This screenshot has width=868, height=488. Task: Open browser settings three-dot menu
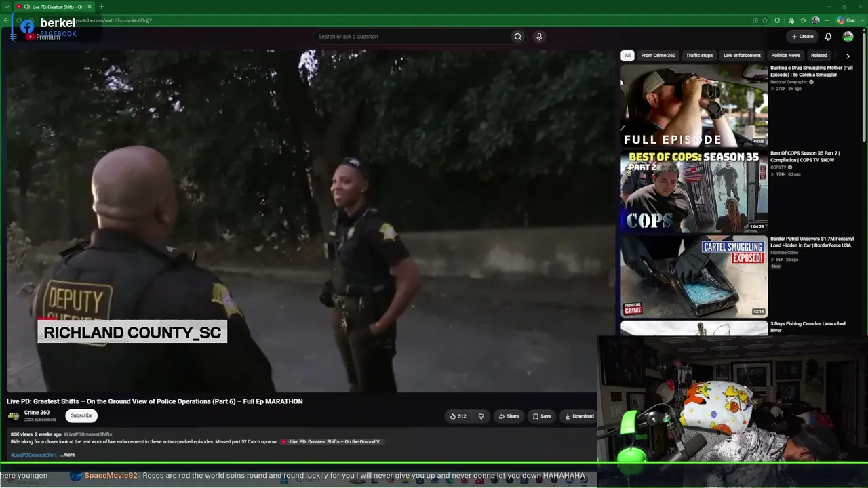[x=827, y=20]
